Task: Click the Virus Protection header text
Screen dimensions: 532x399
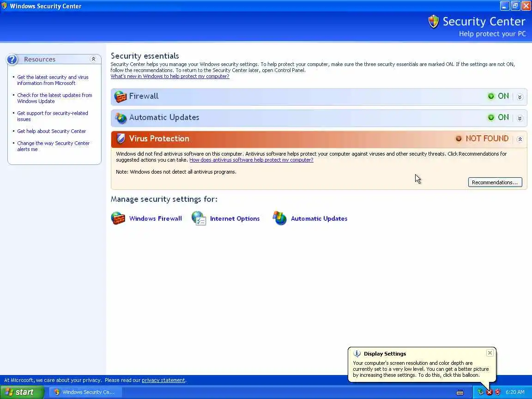Action: 159,139
